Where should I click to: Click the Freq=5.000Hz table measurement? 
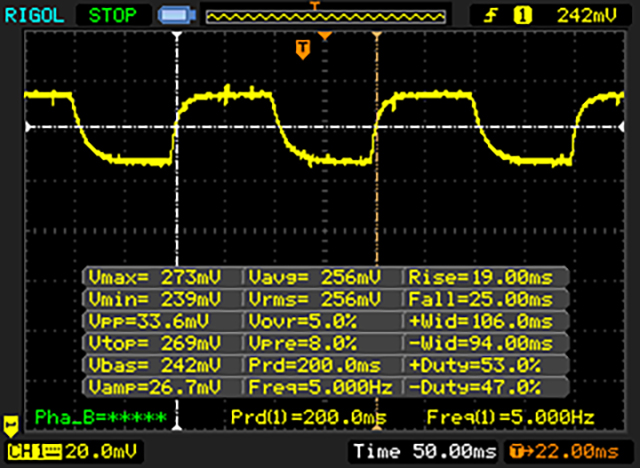tap(320, 387)
